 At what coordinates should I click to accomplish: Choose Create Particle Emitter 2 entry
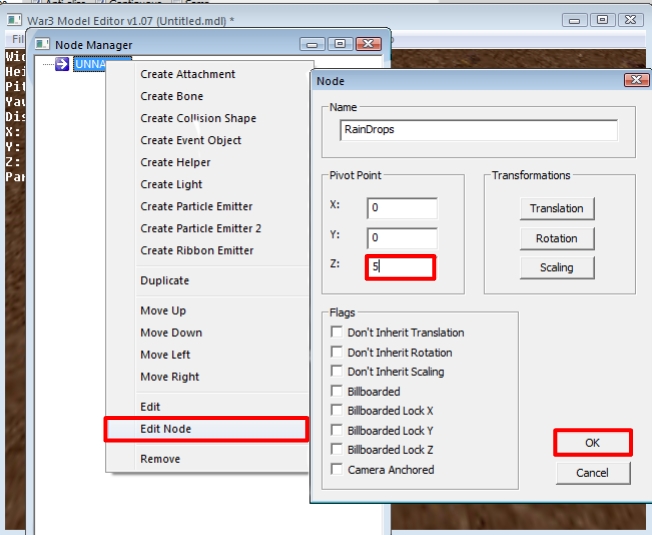200,228
